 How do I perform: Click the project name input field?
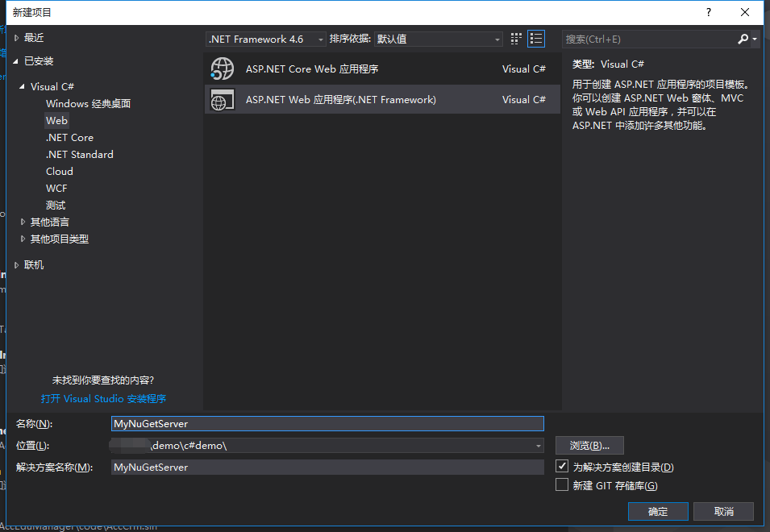[327, 423]
